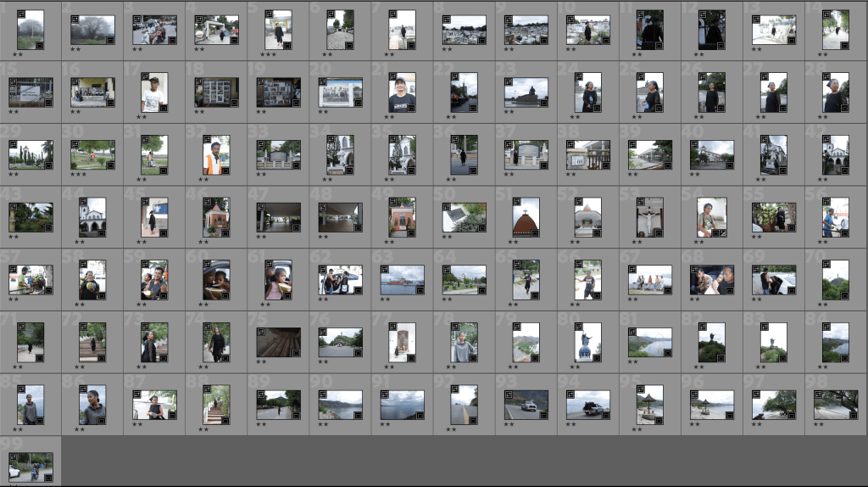Click top-left badge on photo 38
Viewport: 868px width, 487px height.
click(x=571, y=145)
